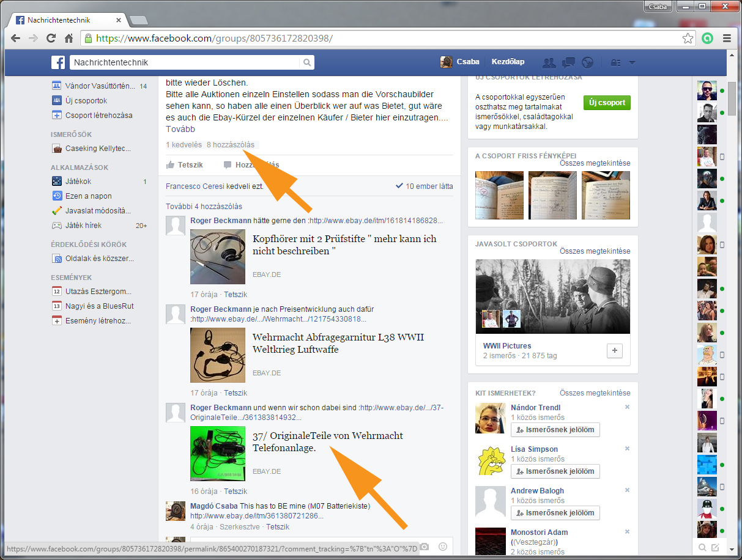Expand post text via Tovább link
The height and width of the screenshot is (560, 742).
(180, 129)
